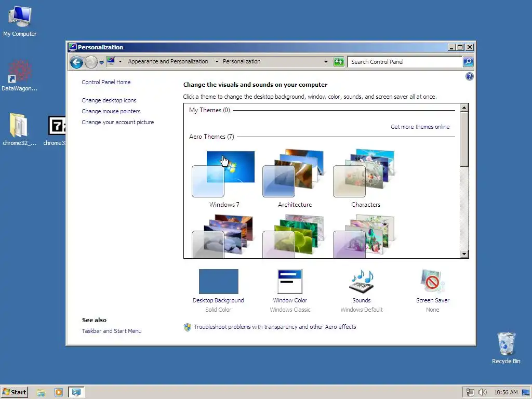Click the network tray icon

point(470,392)
